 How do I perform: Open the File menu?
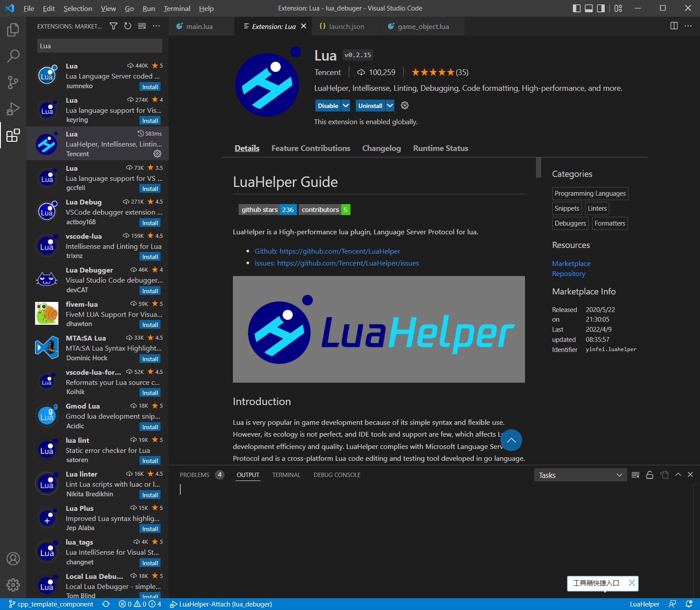coord(29,8)
